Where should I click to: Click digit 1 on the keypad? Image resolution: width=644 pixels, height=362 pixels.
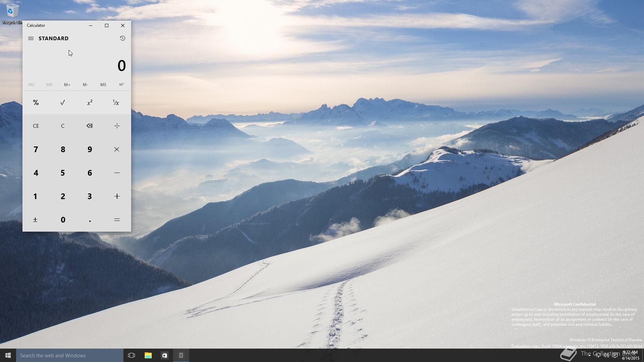[x=35, y=196]
